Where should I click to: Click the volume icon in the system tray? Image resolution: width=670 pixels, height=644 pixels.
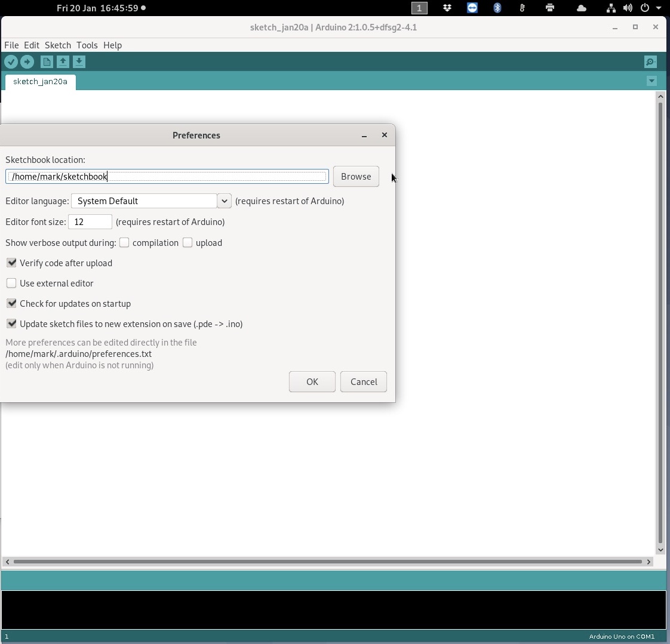coord(628,8)
